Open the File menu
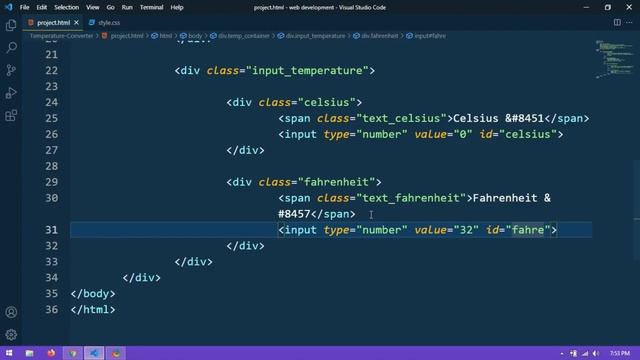The image size is (640, 360). [x=24, y=7]
